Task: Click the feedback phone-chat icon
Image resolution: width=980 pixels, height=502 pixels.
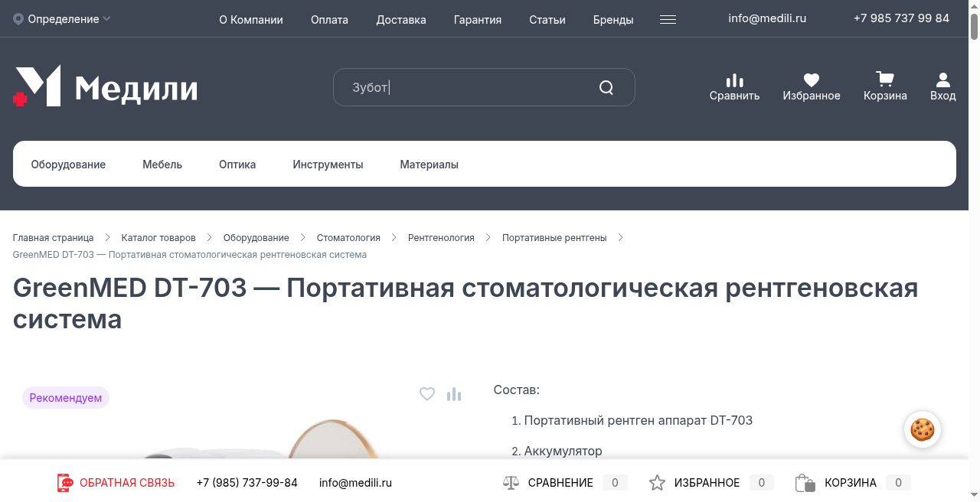Action: tap(65, 483)
